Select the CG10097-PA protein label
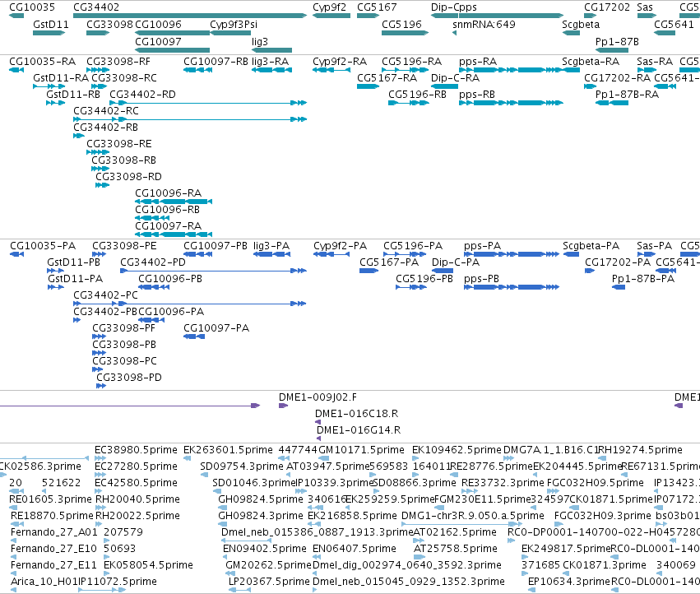 coord(216,328)
